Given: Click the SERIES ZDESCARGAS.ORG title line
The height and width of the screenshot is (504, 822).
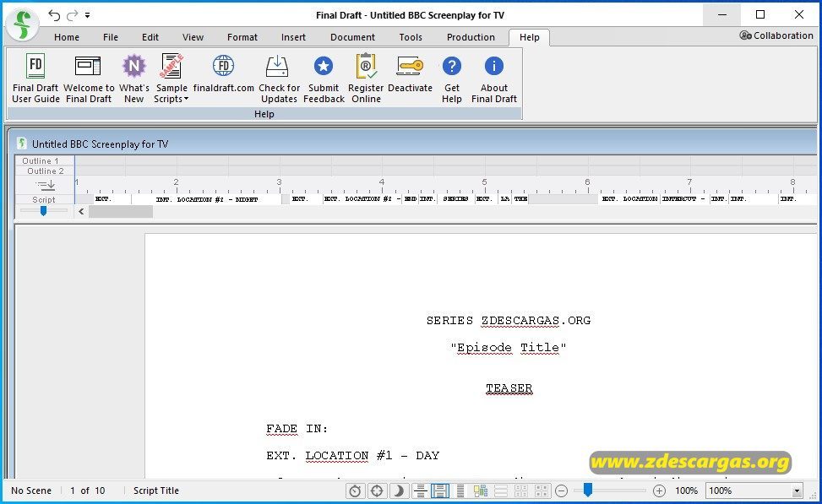Looking at the screenshot, I should tap(509, 321).
